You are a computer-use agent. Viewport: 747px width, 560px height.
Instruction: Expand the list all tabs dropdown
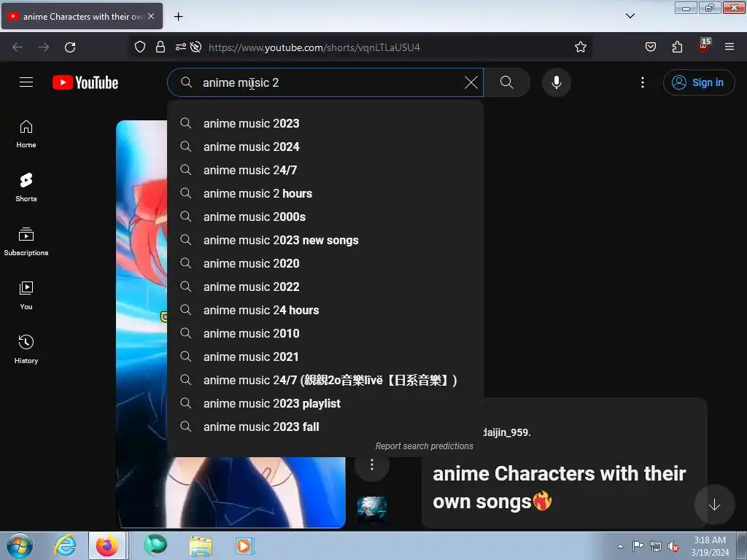coord(630,16)
